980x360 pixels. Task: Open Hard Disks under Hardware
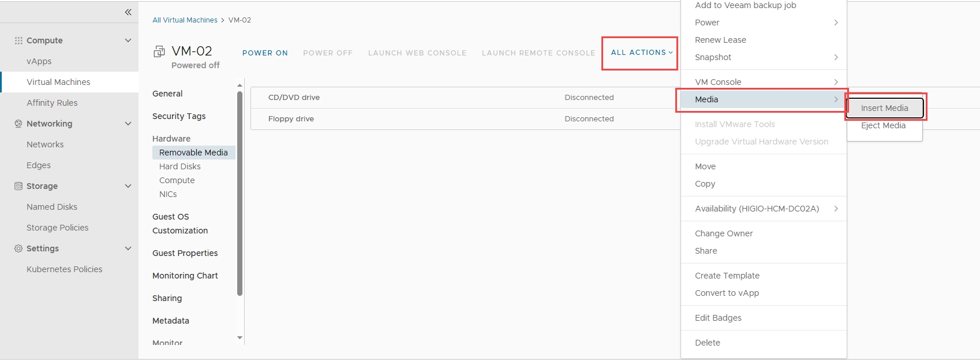click(x=180, y=166)
